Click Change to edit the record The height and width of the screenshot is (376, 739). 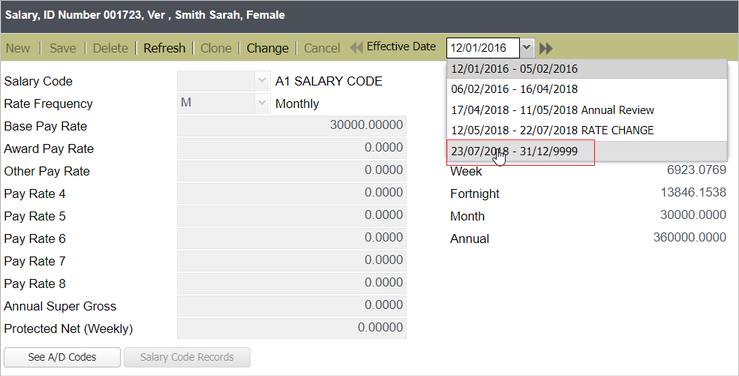[267, 48]
